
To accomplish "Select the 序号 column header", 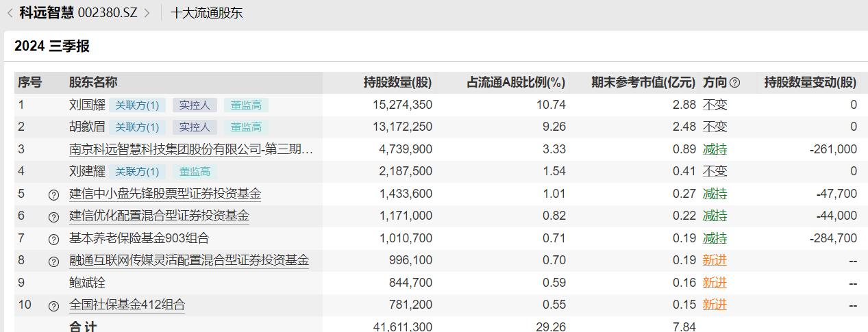I will [29, 82].
